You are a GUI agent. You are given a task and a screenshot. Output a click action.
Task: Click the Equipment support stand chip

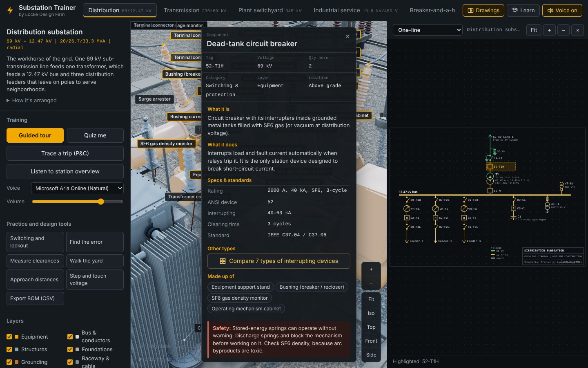coord(241,287)
